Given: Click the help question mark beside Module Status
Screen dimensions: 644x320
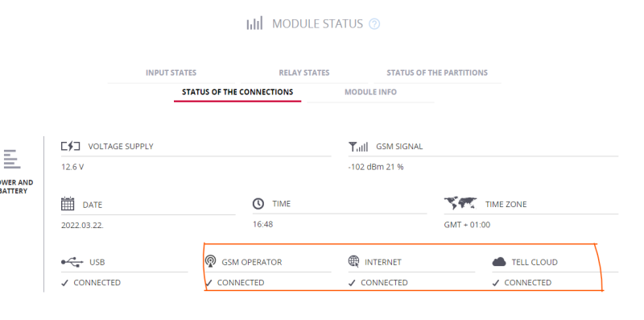Looking at the screenshot, I should 374,24.
